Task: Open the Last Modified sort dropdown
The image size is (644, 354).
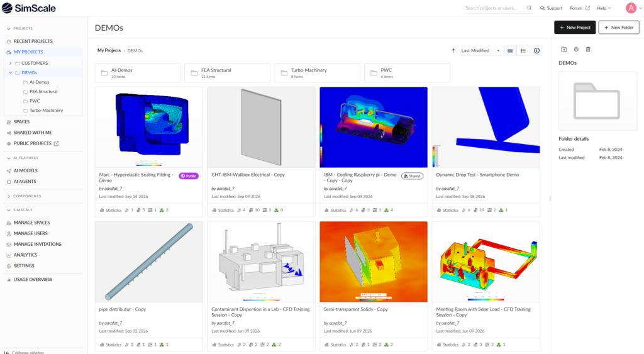Action: (480, 50)
